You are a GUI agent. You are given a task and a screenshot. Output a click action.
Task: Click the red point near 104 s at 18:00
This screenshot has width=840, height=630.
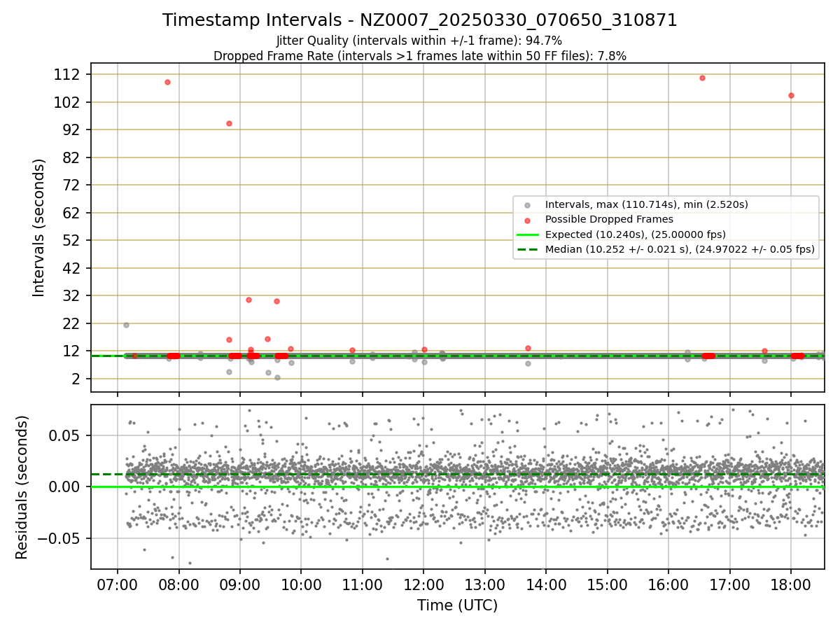pos(791,95)
